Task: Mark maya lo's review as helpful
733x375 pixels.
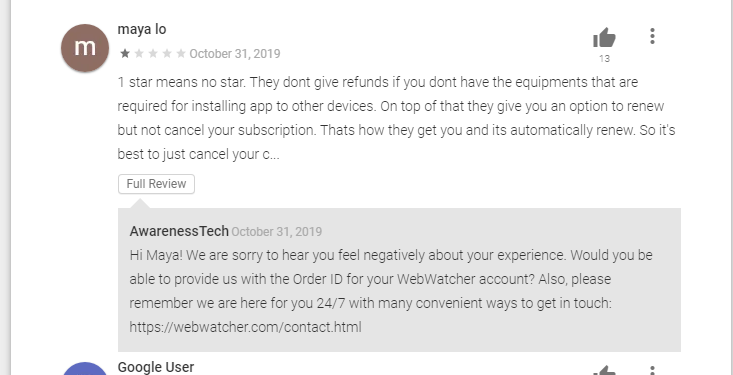Action: [604, 37]
